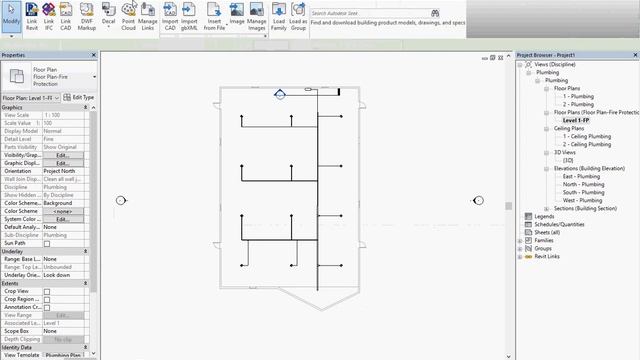Click Load as Group icon
The height and width of the screenshot is (360, 640).
(298, 9)
